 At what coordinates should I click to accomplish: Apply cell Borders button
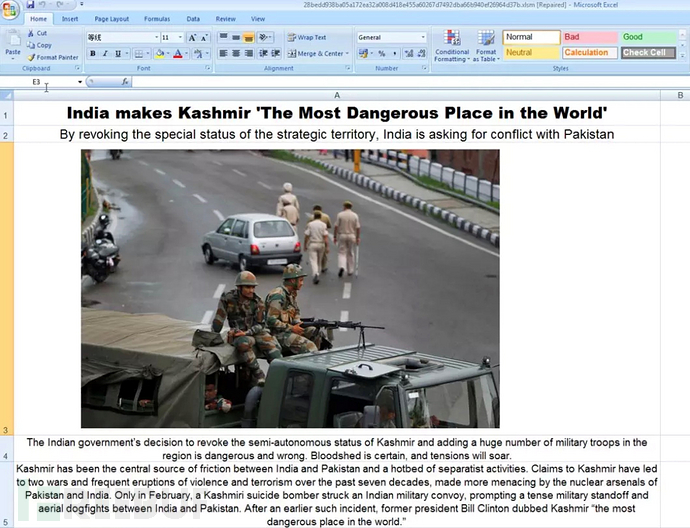[x=139, y=54]
